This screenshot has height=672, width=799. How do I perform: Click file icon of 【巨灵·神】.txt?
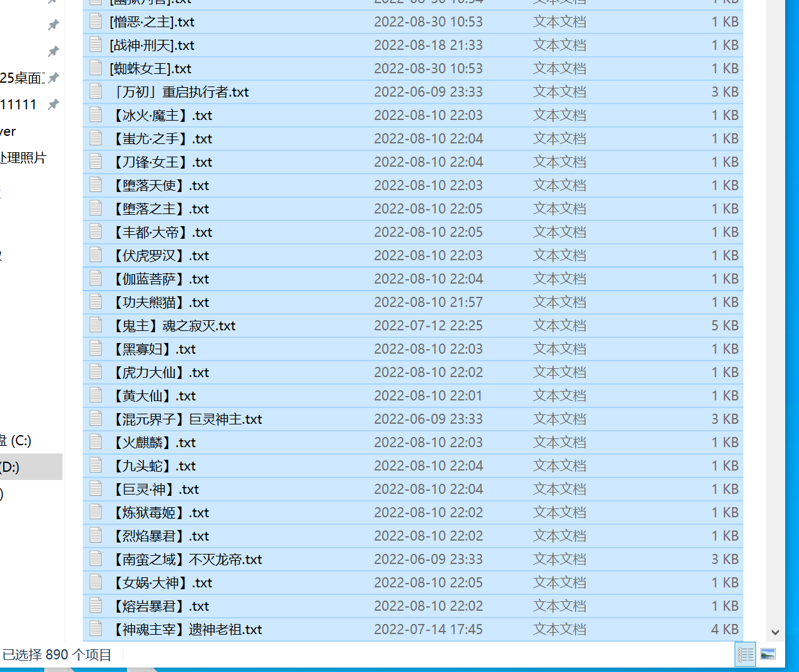point(96,489)
